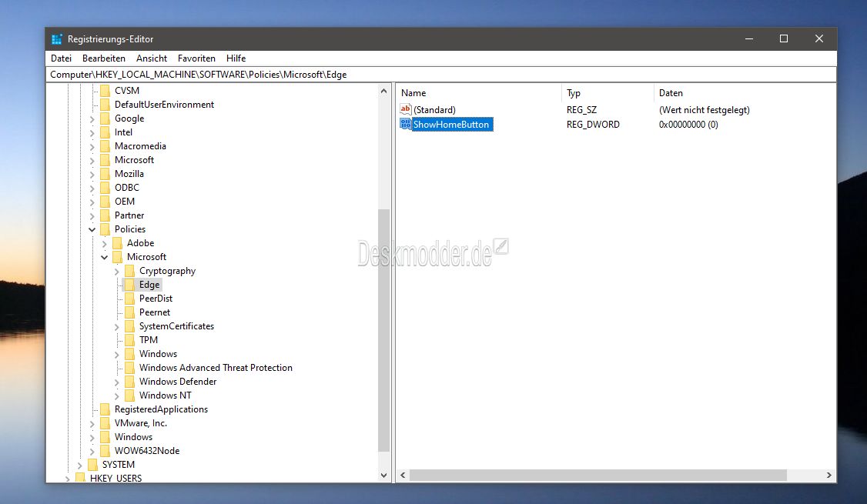Click the VMware, Inc. folder icon
This screenshot has height=504, width=867.
point(105,422)
